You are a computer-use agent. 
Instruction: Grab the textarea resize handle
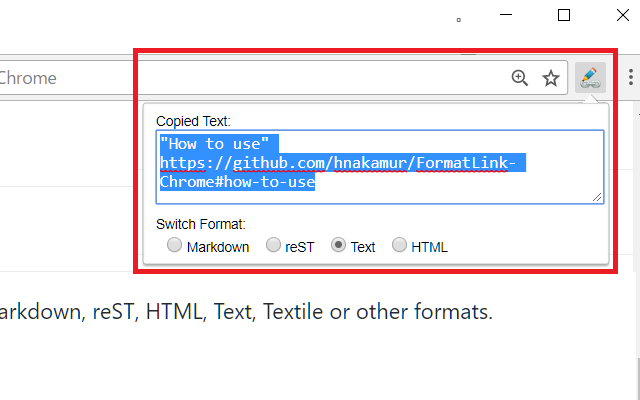tap(598, 198)
